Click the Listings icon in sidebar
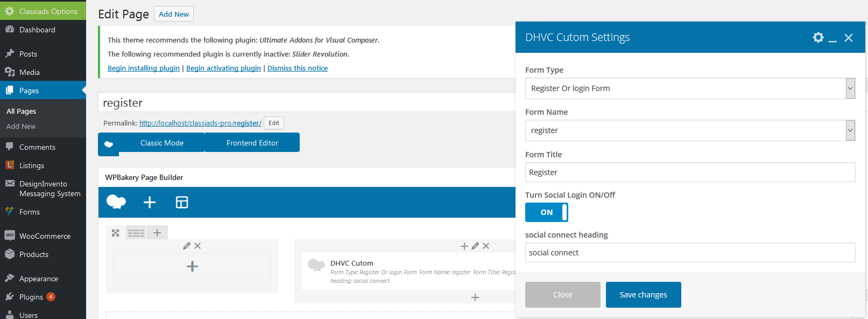The width and height of the screenshot is (868, 319). click(x=10, y=165)
